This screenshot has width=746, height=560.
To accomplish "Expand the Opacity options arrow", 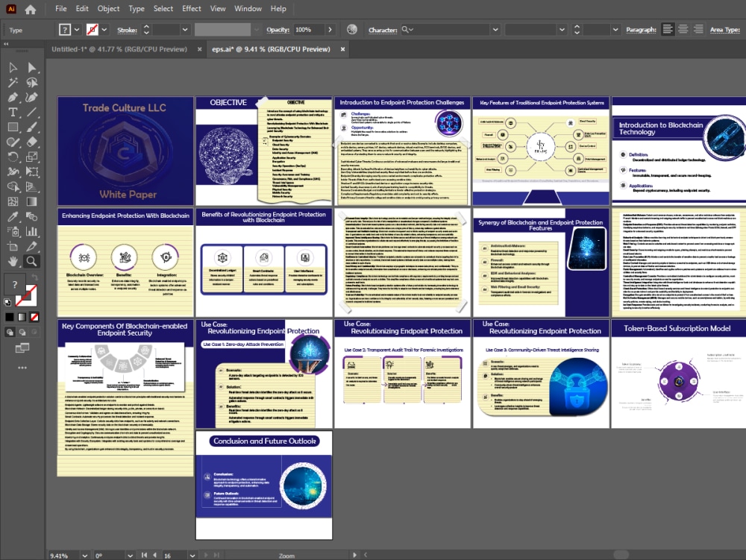I will (330, 30).
